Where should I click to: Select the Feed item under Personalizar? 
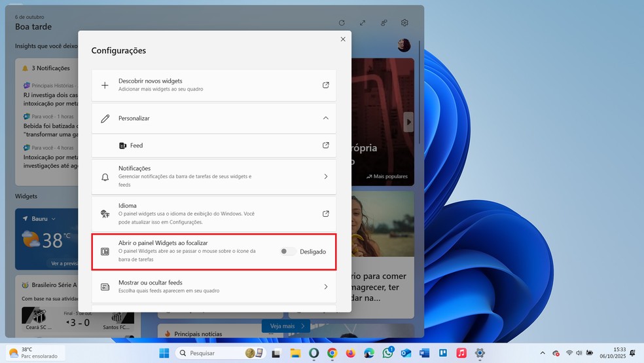[x=136, y=145]
